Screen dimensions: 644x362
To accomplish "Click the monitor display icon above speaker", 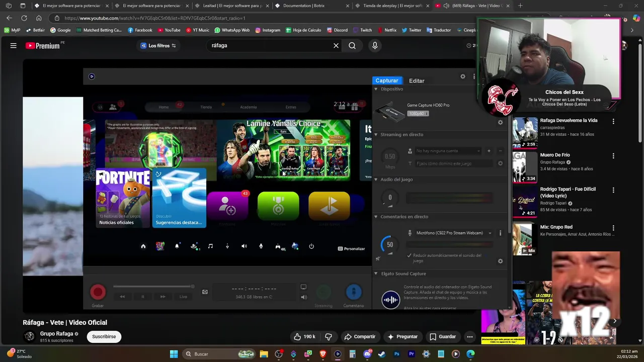I will [x=303, y=287].
